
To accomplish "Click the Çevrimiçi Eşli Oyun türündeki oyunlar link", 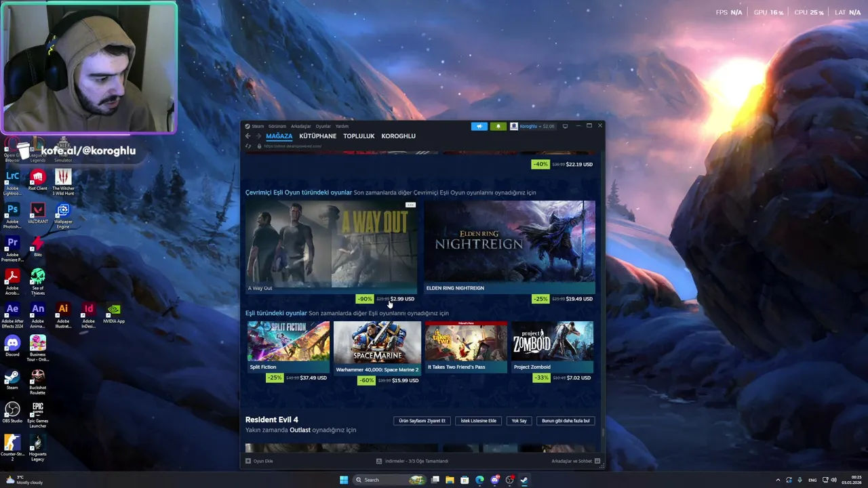I will [298, 192].
